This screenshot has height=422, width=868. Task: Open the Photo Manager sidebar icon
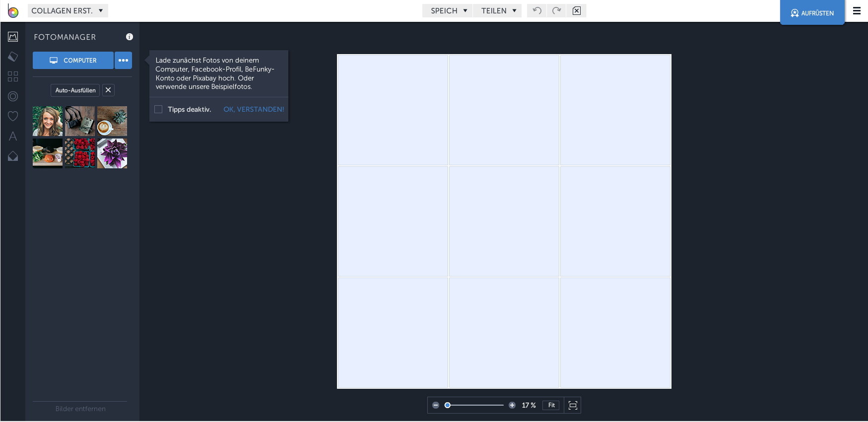tap(13, 37)
